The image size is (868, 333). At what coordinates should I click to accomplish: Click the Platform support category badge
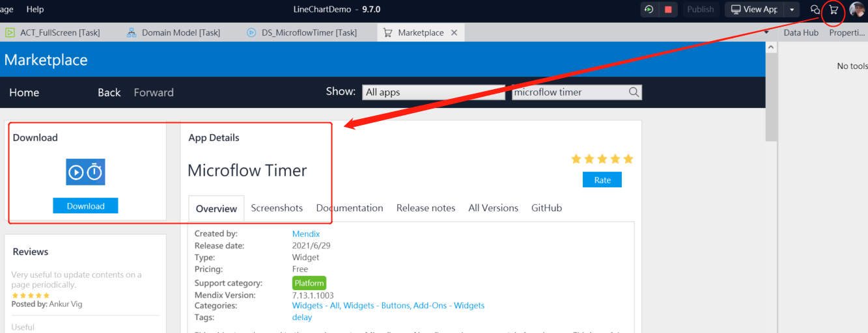tap(309, 283)
